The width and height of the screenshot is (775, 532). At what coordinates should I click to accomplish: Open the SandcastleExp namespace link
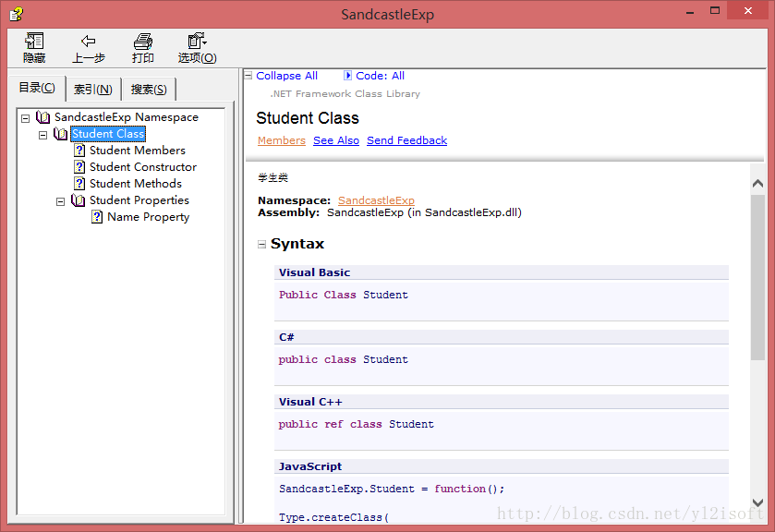(376, 200)
